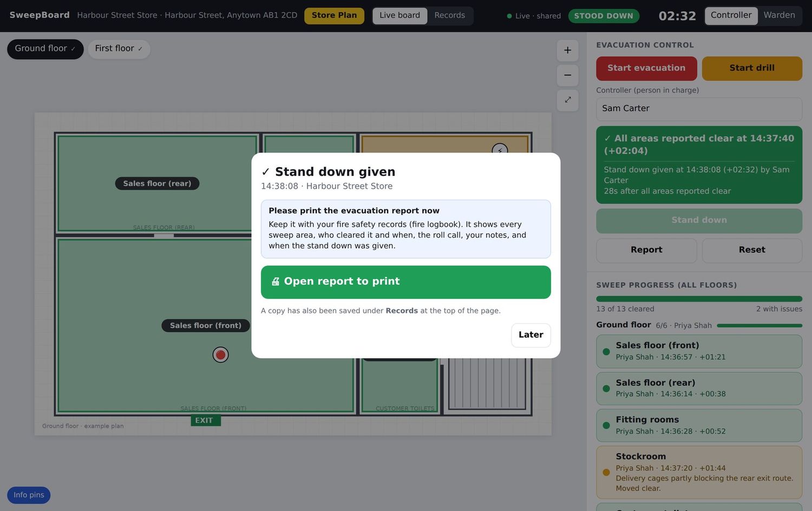
Task: Switch to the Warden role
Action: (779, 16)
